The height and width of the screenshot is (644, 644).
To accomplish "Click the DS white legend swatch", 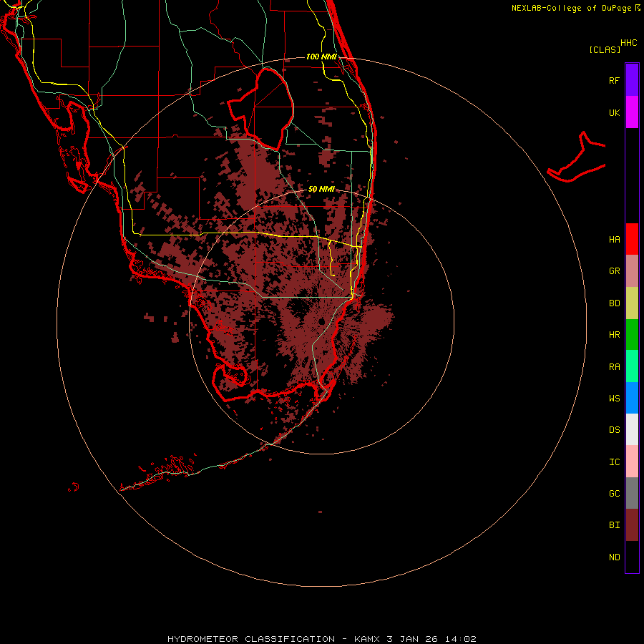I will click(x=632, y=429).
